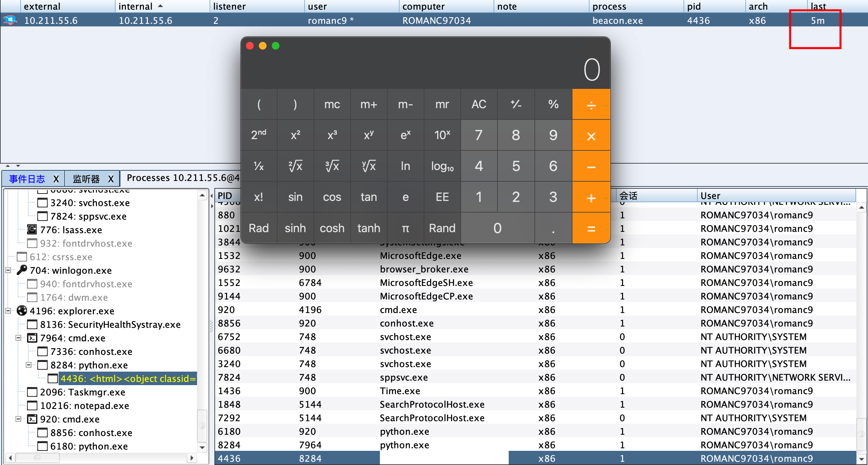
Task: Click the multiply button in Calculator
Action: [x=591, y=136]
